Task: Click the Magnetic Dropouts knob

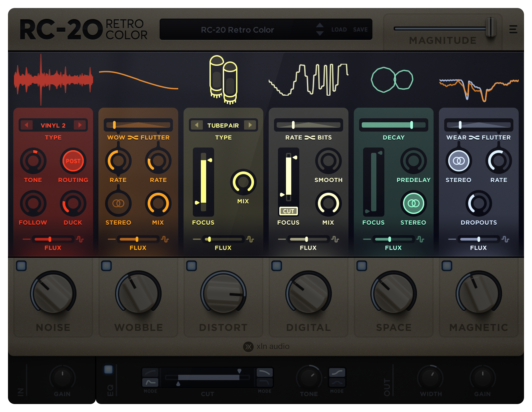Action: (479, 203)
